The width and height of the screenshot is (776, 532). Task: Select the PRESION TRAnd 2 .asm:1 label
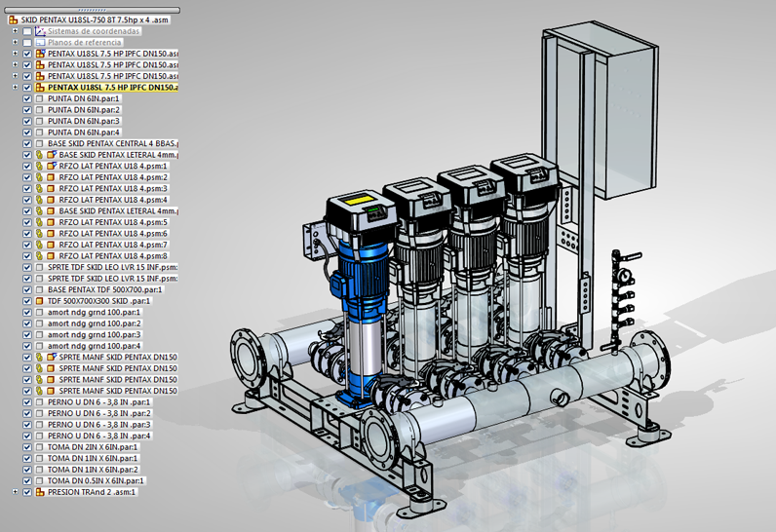click(x=92, y=492)
